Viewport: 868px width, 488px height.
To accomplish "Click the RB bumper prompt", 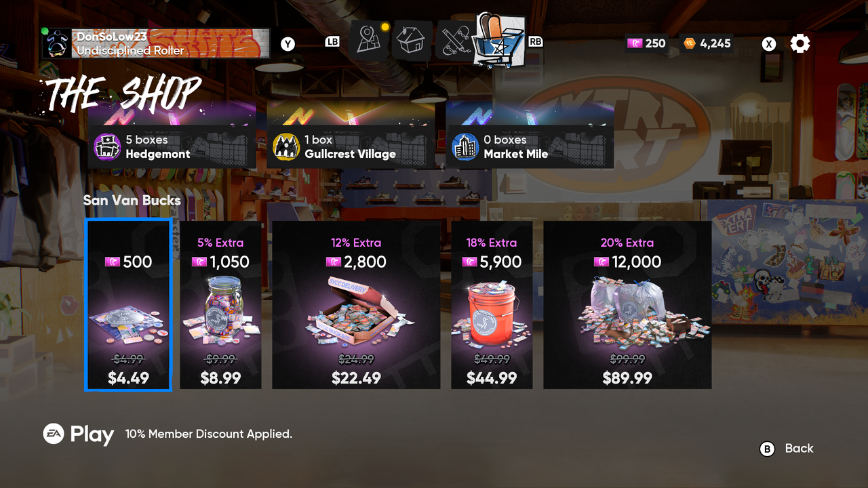I will [536, 41].
